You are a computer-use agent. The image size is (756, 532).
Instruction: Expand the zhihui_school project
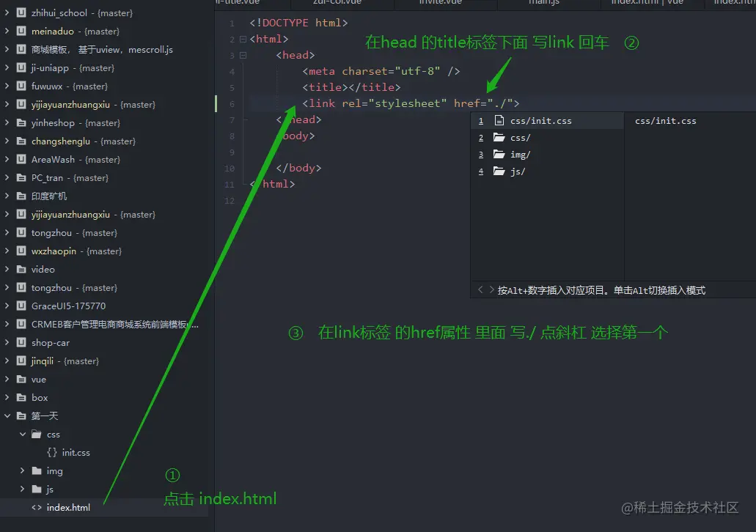7,12
